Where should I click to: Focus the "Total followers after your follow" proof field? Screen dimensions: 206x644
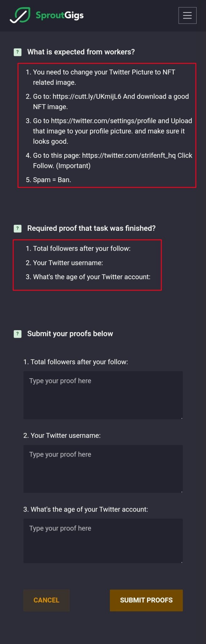[103, 395]
